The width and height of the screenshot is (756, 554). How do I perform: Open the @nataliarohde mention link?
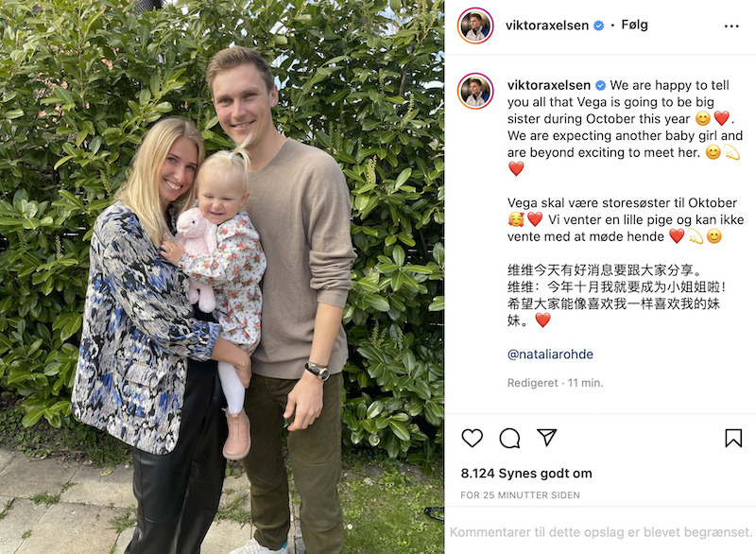550,354
